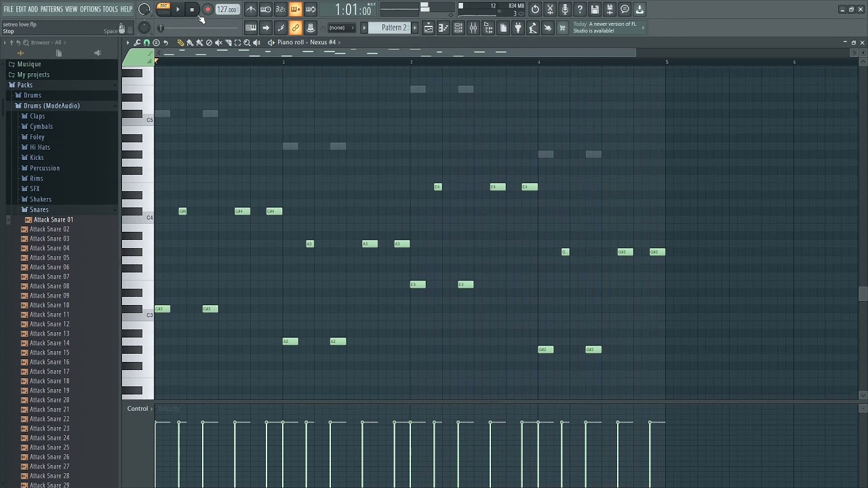Toggle loop recording button
Viewport: 868px width, 488px height.
pos(310,9)
